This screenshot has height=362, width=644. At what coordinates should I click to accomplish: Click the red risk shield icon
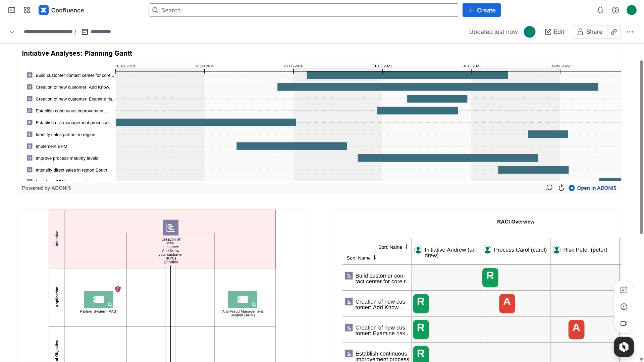tap(118, 289)
